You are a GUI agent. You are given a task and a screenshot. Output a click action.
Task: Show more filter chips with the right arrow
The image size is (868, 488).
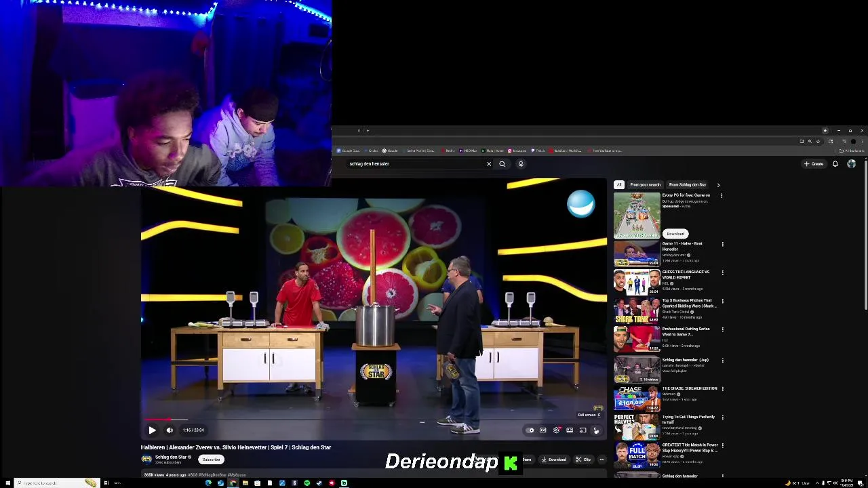[x=718, y=184]
